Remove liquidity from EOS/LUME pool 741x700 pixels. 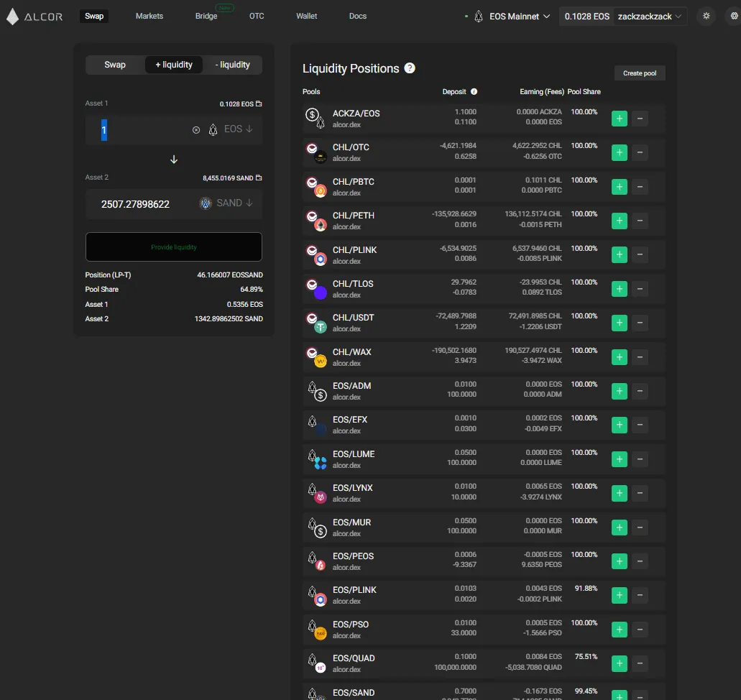[640, 459]
